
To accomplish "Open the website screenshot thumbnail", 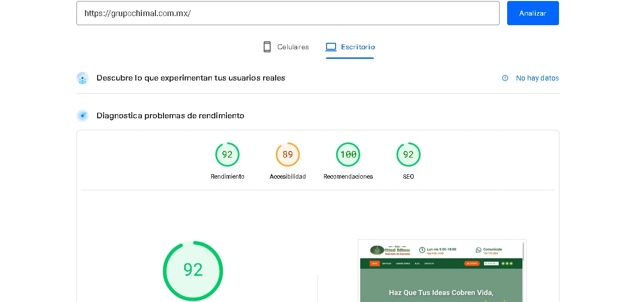I will click(x=442, y=271).
